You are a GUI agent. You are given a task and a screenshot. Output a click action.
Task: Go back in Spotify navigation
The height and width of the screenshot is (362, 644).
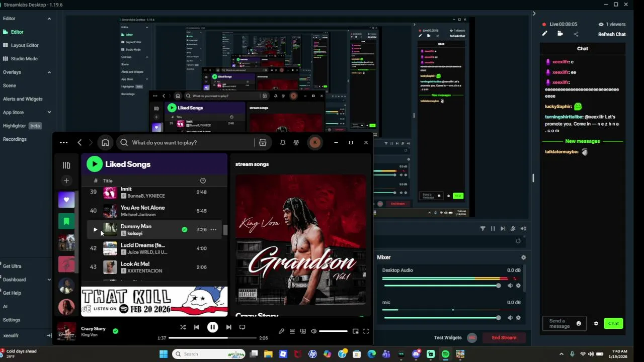tap(79, 143)
